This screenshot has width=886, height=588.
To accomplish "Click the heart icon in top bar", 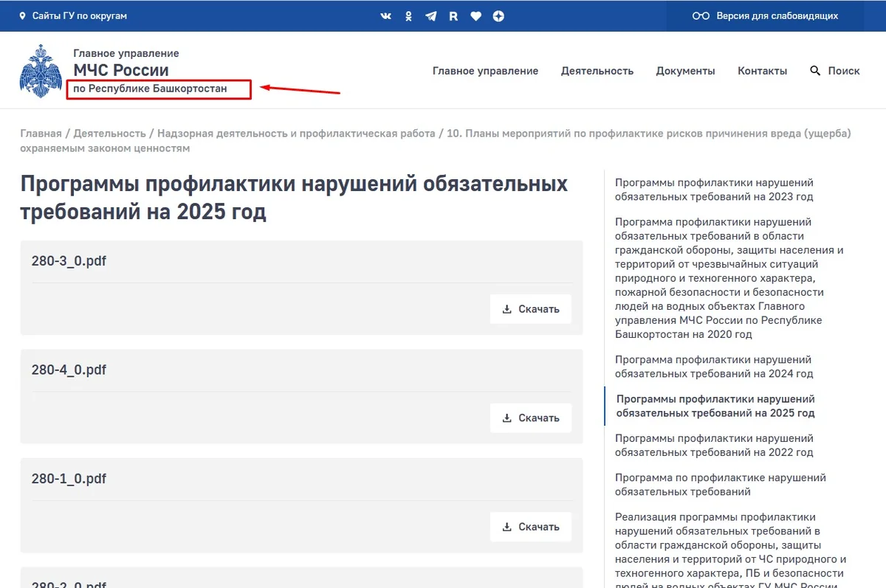I will [x=476, y=15].
